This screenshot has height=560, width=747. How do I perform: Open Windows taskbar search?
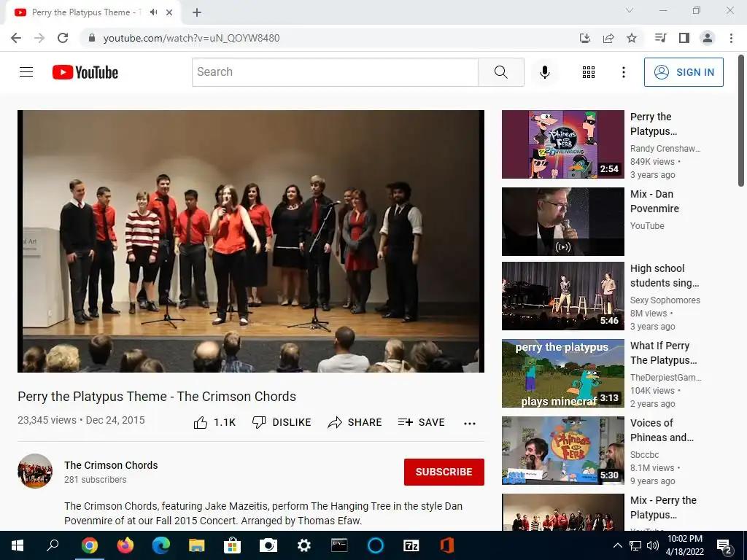point(53,545)
